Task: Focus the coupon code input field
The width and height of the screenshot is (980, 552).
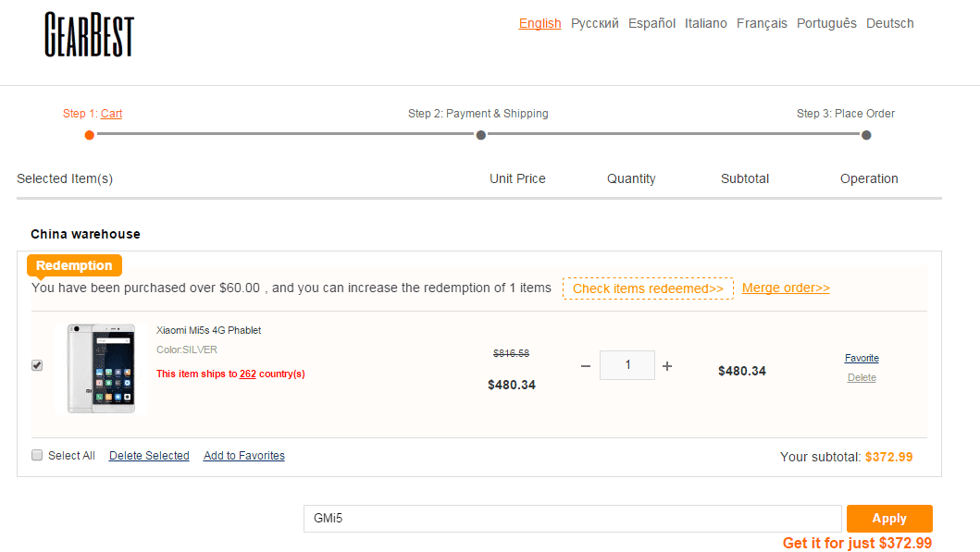Action: pyautogui.click(x=572, y=519)
